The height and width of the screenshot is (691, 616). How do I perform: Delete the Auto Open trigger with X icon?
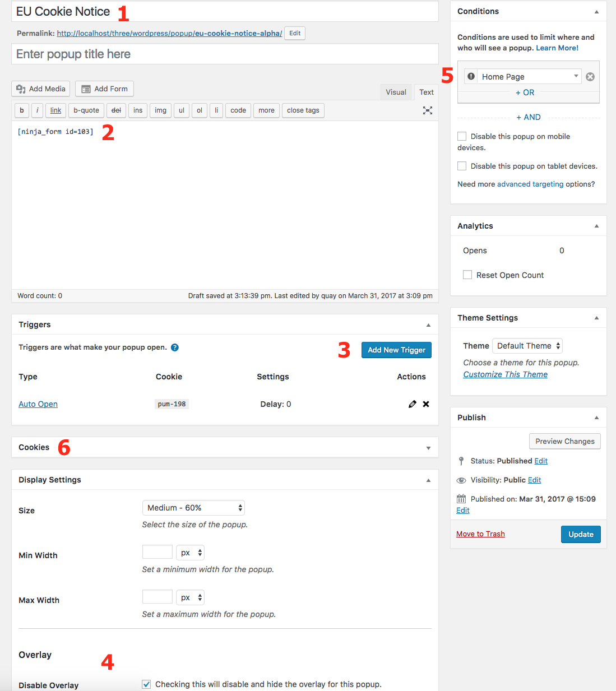coord(425,404)
